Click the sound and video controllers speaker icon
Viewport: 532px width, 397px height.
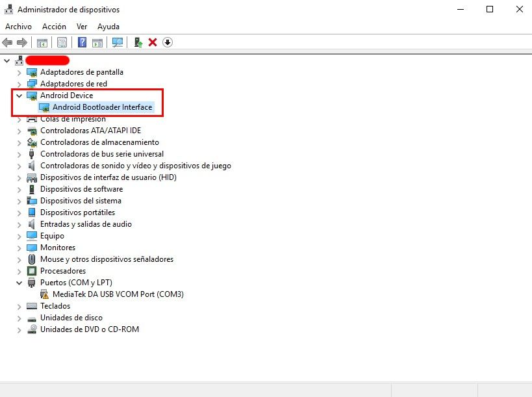pyautogui.click(x=32, y=166)
